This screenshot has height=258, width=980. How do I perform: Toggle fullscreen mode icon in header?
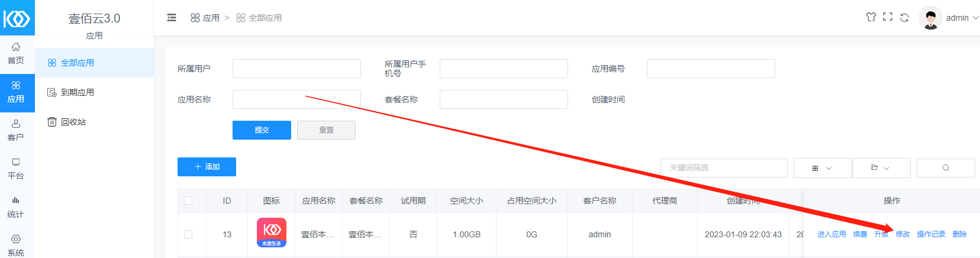pos(888,17)
